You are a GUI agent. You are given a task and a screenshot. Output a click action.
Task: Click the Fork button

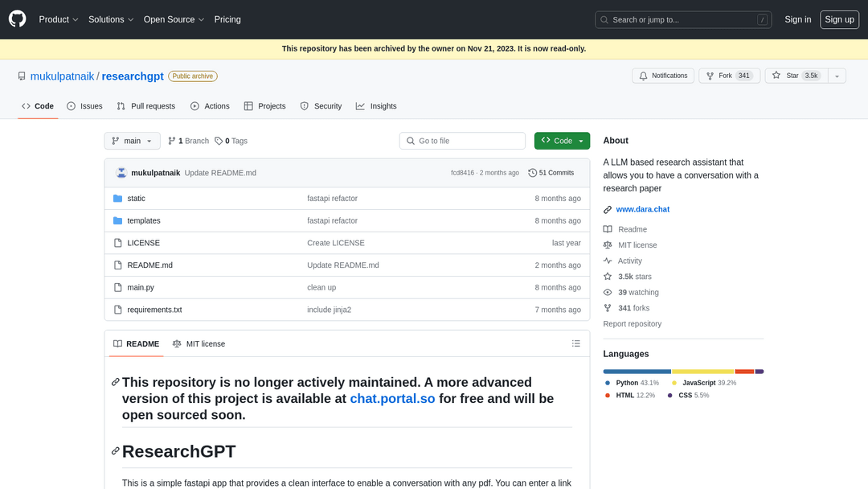[729, 76]
